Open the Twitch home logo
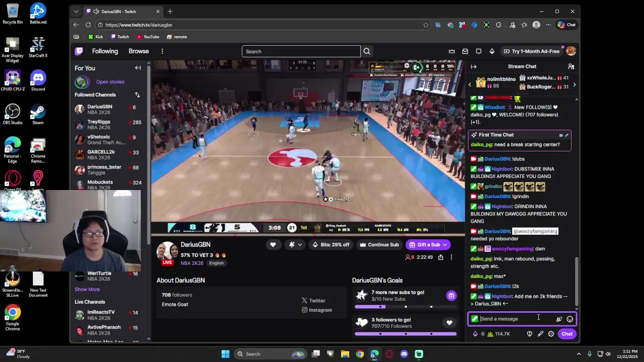Viewport: 644px width, 362px height. tap(79, 51)
